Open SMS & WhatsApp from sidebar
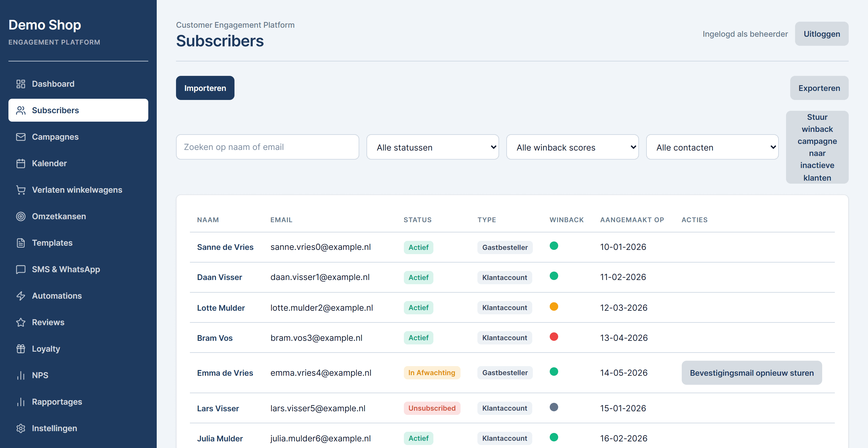The width and height of the screenshot is (868, 448). (78, 269)
